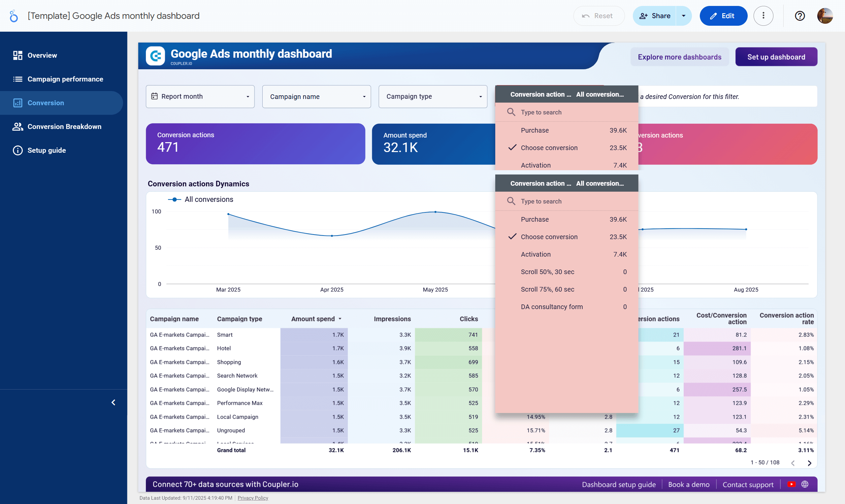The width and height of the screenshot is (845, 504).
Task: Click lower Conversion action dropdown header
Action: click(567, 183)
